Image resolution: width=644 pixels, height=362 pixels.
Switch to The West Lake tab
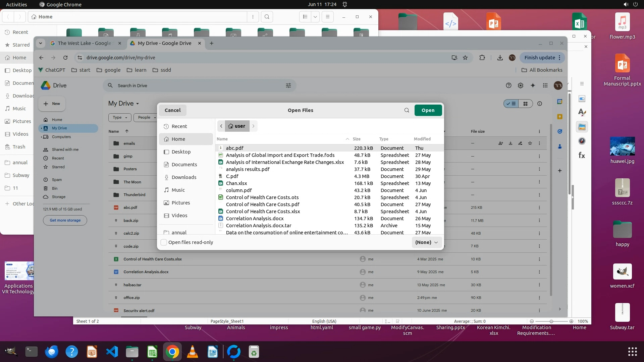85,43
